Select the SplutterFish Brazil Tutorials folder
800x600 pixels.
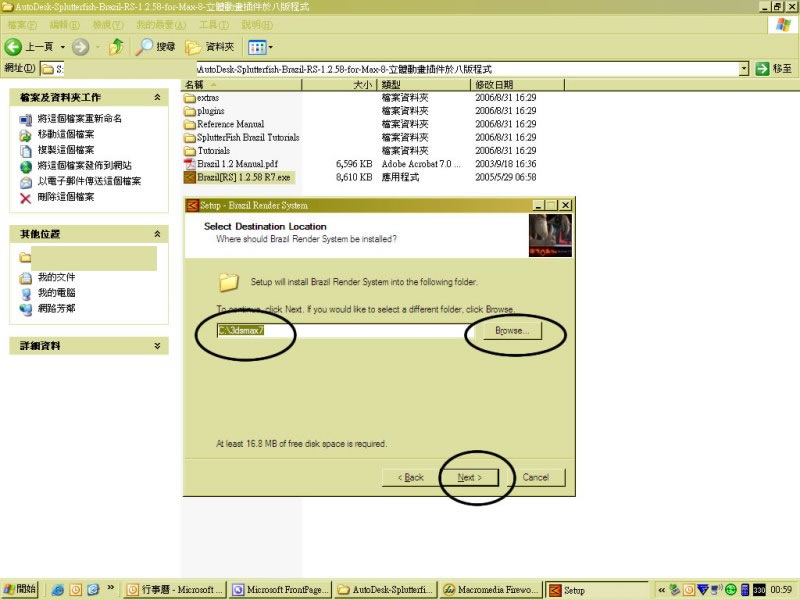[x=242, y=137]
